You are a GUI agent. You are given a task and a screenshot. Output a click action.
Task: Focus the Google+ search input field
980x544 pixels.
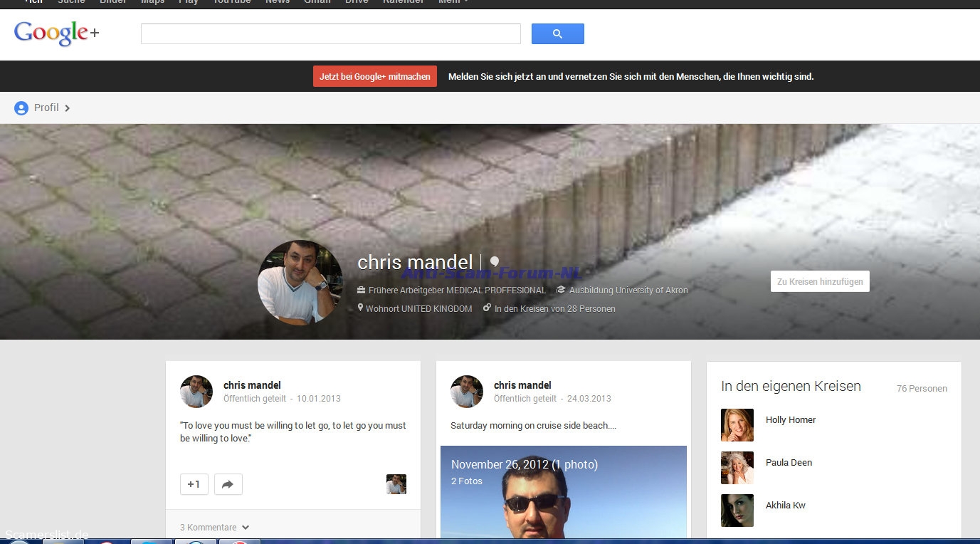330,33
